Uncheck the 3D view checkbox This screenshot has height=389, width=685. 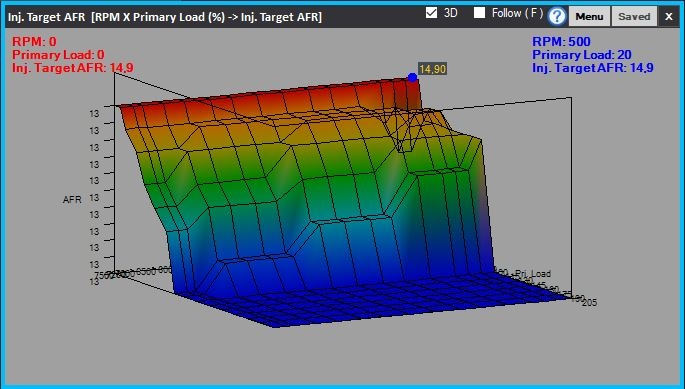[431, 13]
